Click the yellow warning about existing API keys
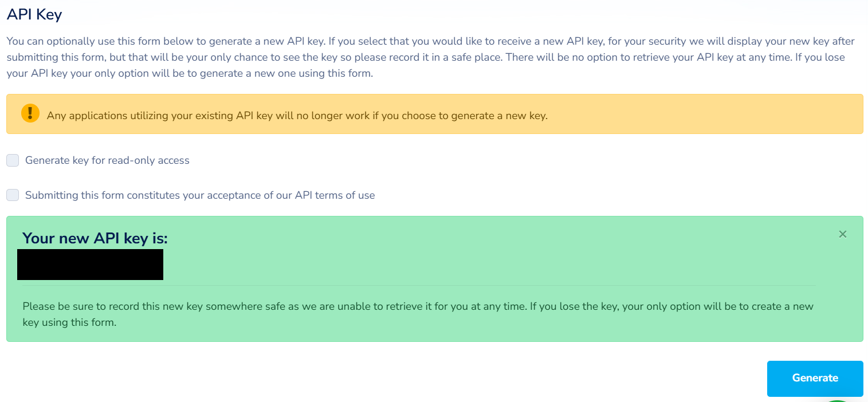 click(297, 116)
